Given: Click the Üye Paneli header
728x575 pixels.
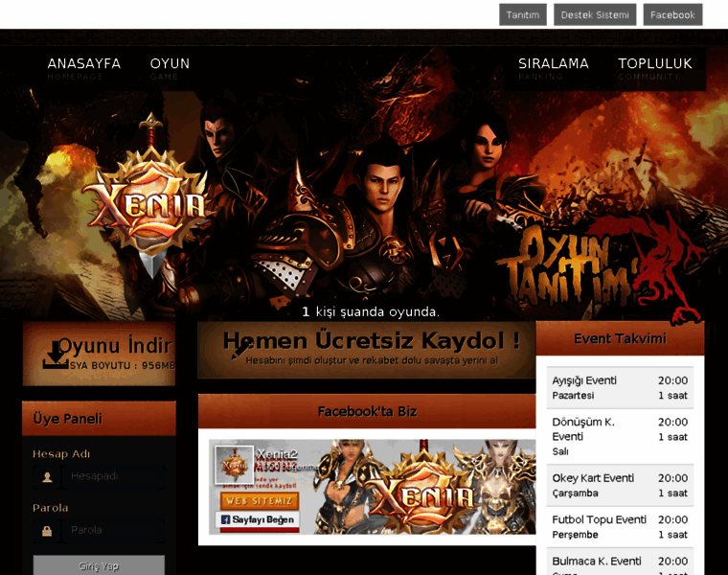Looking at the screenshot, I should tap(99, 419).
